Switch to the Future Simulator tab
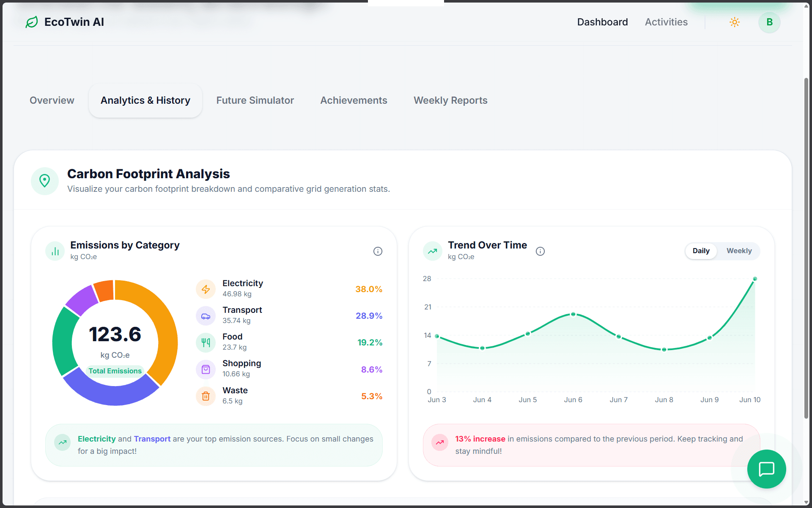 (x=255, y=100)
